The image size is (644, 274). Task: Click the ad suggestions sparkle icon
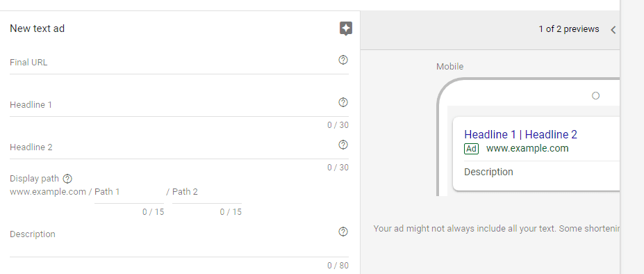[x=346, y=29]
